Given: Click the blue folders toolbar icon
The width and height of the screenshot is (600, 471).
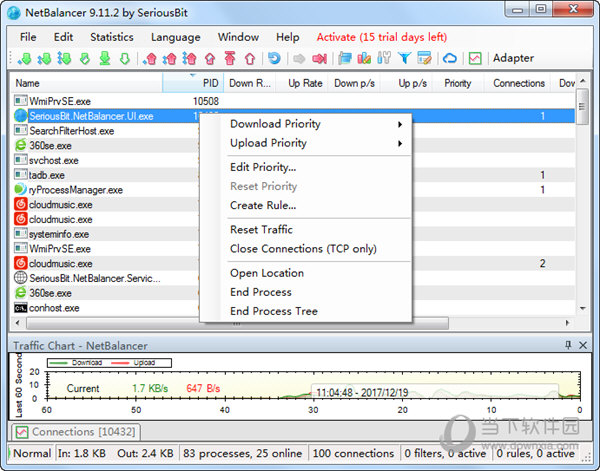Looking at the screenshot, I should pos(345,59).
